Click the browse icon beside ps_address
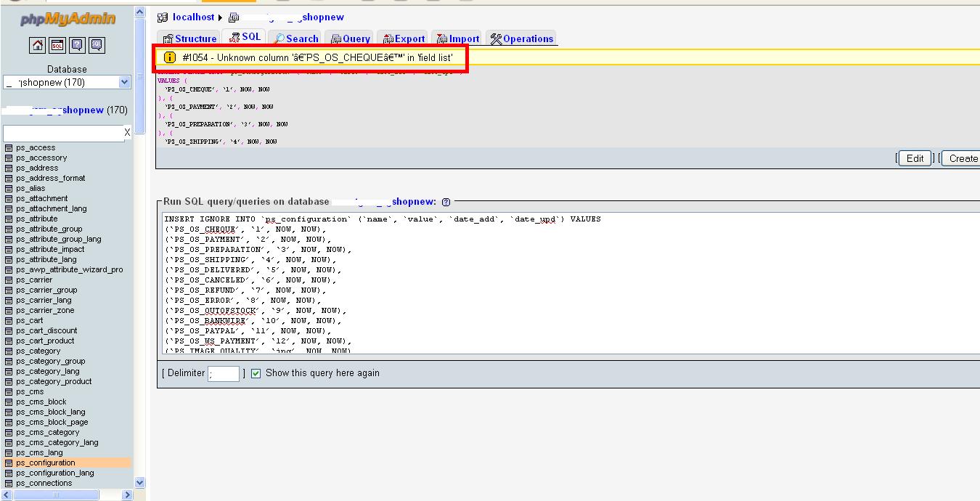Image resolution: width=980 pixels, height=501 pixels. click(x=9, y=168)
